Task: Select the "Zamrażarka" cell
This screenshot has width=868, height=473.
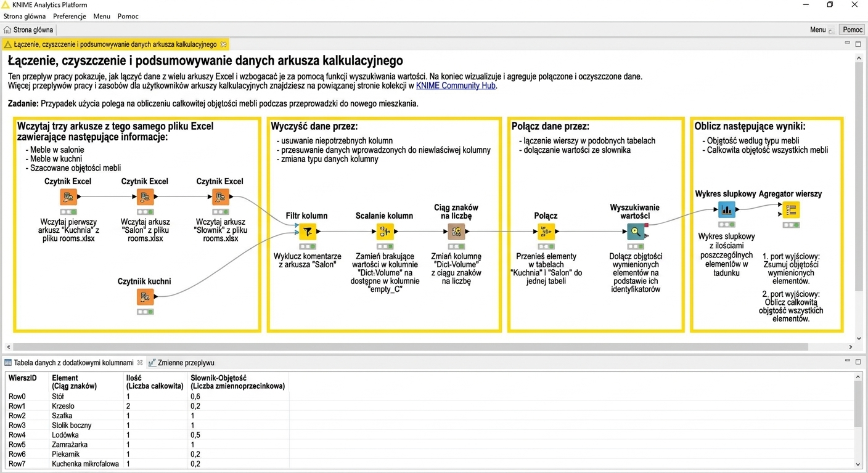Action: [69, 445]
